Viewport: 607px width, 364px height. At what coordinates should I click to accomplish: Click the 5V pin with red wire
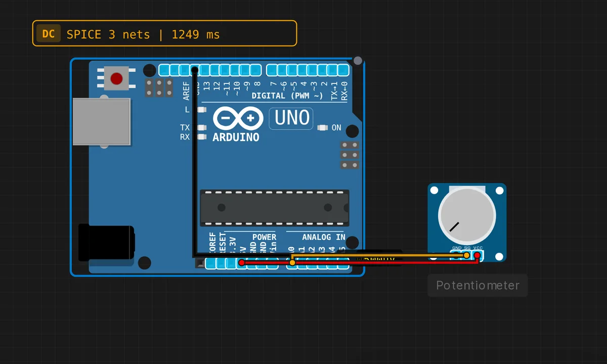point(241,263)
